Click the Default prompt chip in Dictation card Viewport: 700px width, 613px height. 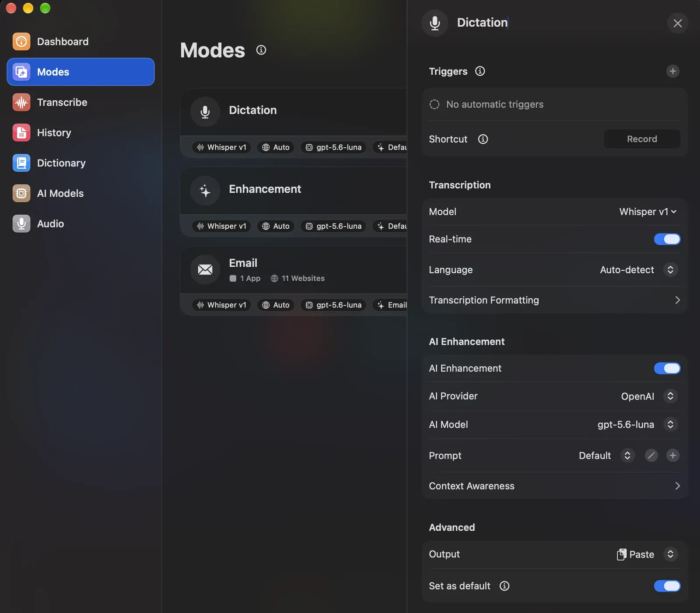(x=390, y=147)
